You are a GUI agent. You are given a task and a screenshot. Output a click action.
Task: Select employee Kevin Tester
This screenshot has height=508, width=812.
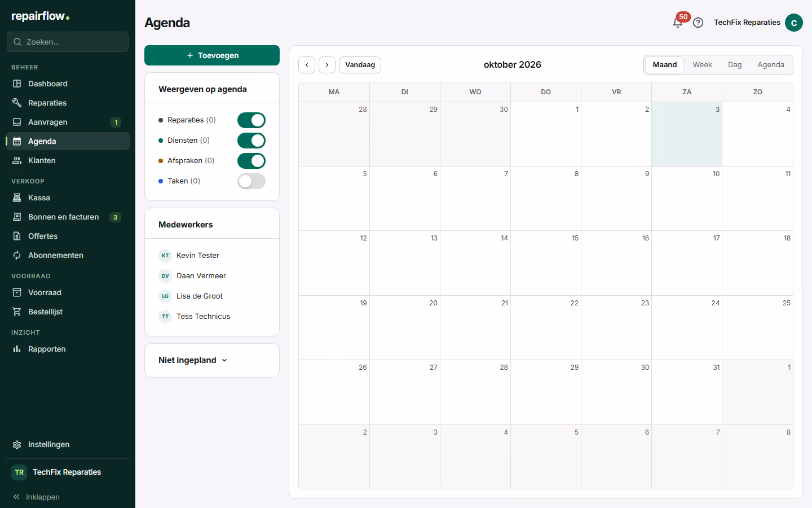tap(189, 255)
